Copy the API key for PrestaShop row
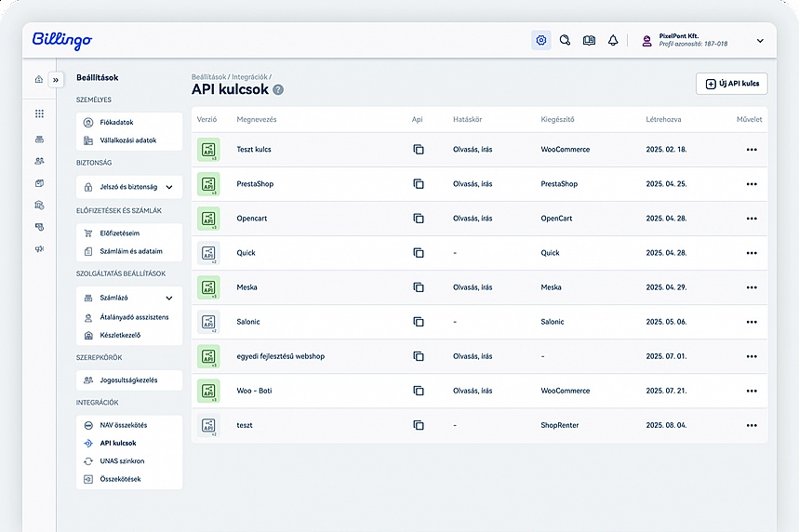 coord(419,184)
